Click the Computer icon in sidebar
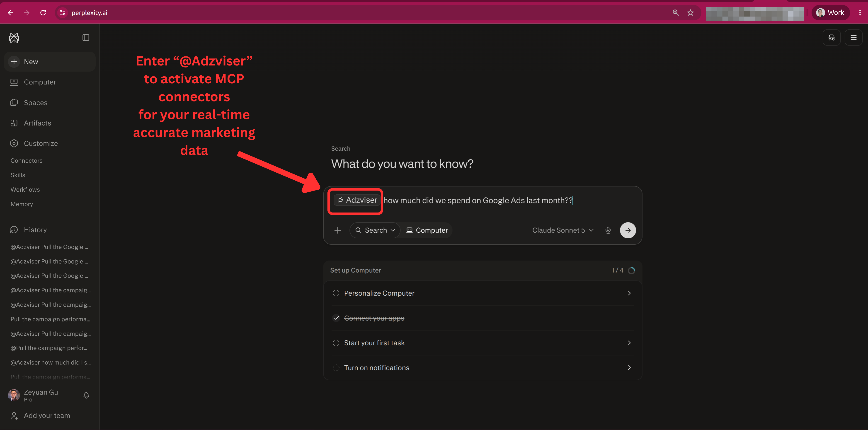The height and width of the screenshot is (430, 868). pos(14,82)
